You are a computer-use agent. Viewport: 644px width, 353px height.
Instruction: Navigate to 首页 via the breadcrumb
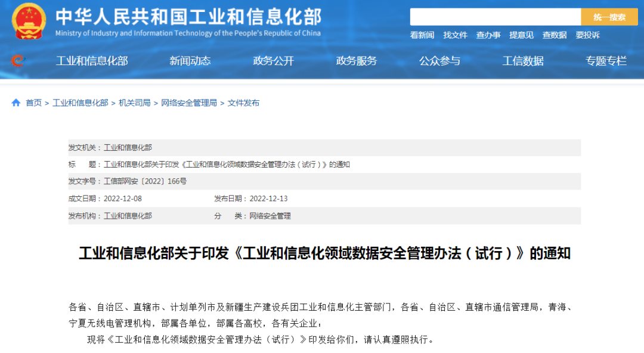pos(32,103)
